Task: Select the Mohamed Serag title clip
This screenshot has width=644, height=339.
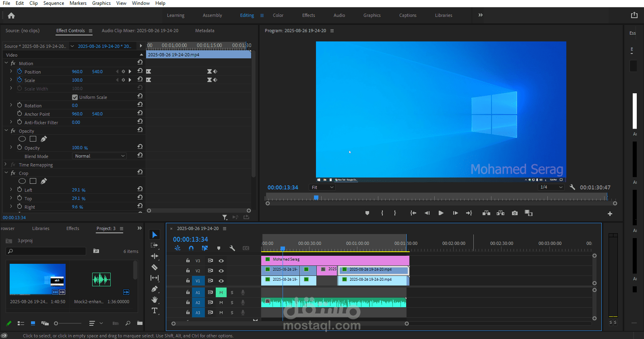Action: pyautogui.click(x=335, y=260)
